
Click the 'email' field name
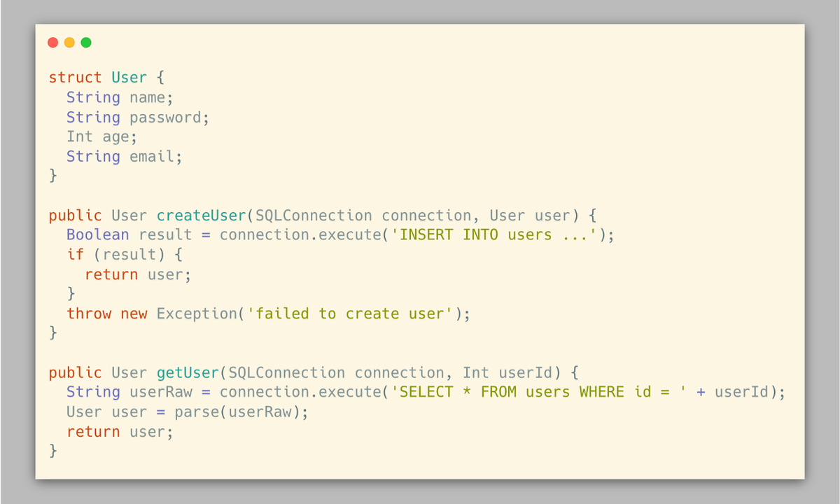pyautogui.click(x=152, y=156)
